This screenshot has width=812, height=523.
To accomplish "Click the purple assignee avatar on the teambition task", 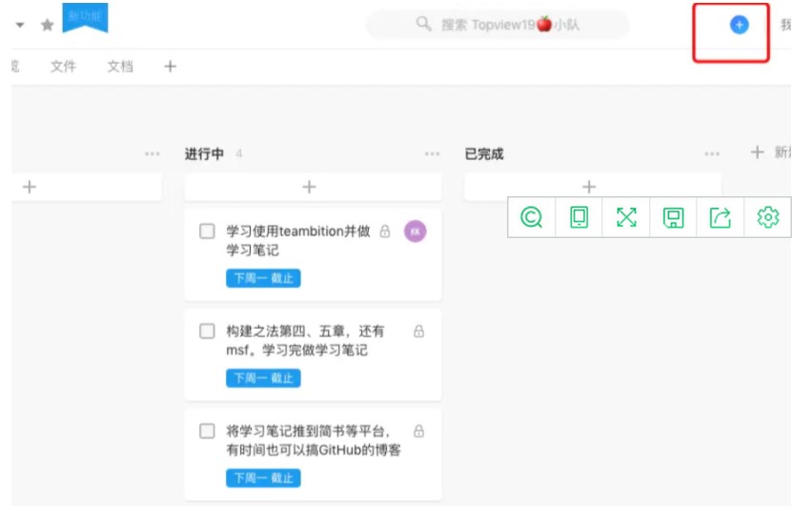I will click(416, 231).
